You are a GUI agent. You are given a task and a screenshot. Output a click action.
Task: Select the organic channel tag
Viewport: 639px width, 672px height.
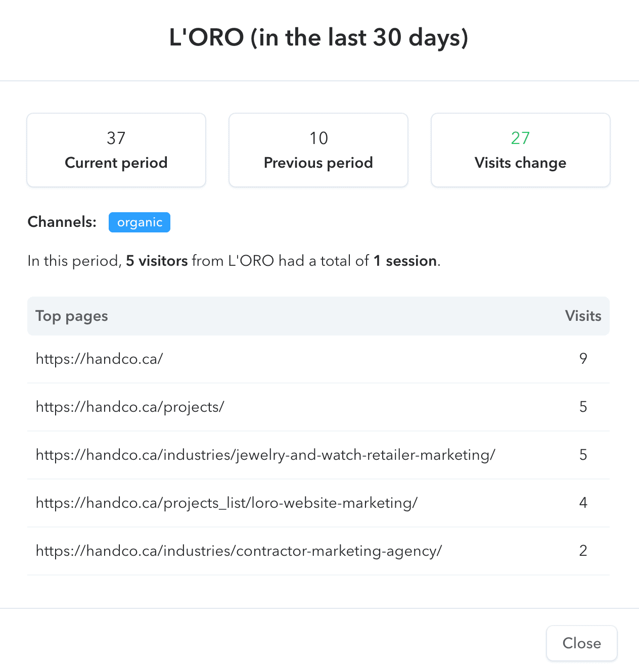click(140, 222)
